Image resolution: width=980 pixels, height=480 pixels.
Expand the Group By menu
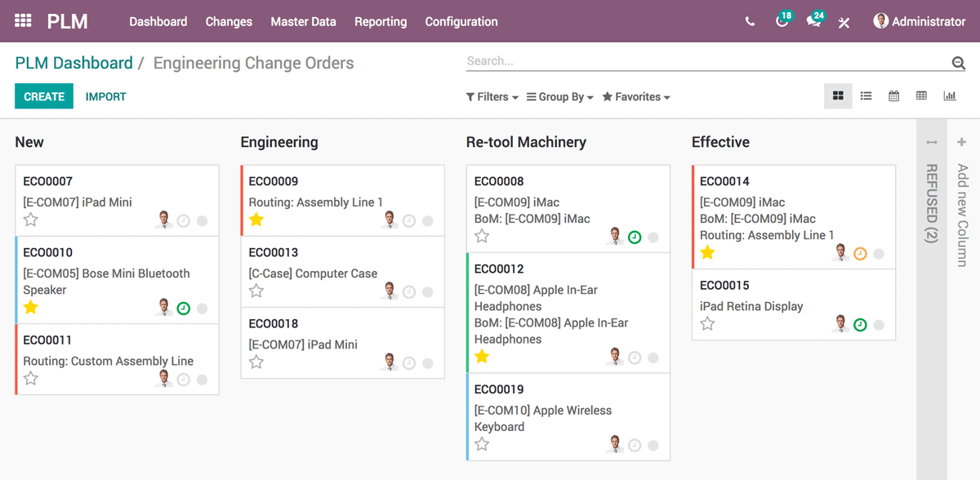[x=560, y=96]
